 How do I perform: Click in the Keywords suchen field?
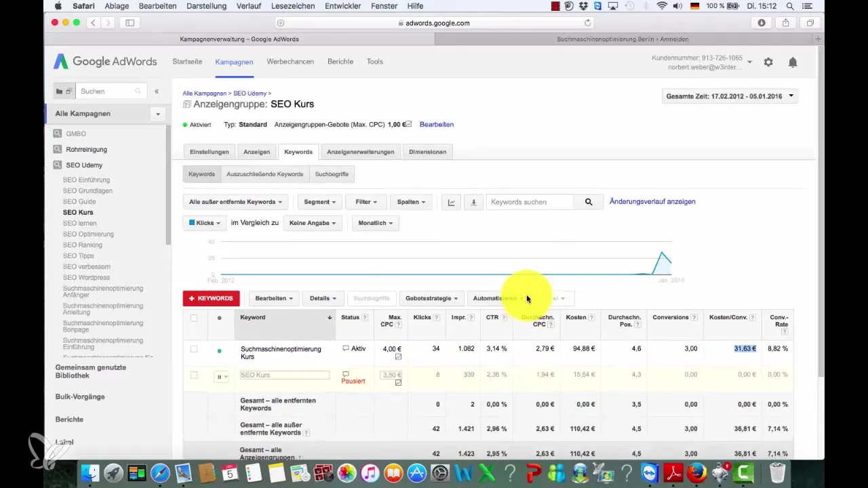[x=530, y=202]
